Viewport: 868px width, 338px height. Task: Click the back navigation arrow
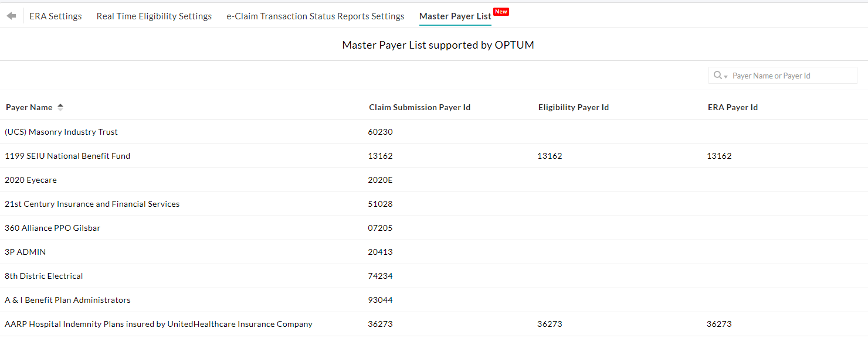pyautogui.click(x=11, y=16)
